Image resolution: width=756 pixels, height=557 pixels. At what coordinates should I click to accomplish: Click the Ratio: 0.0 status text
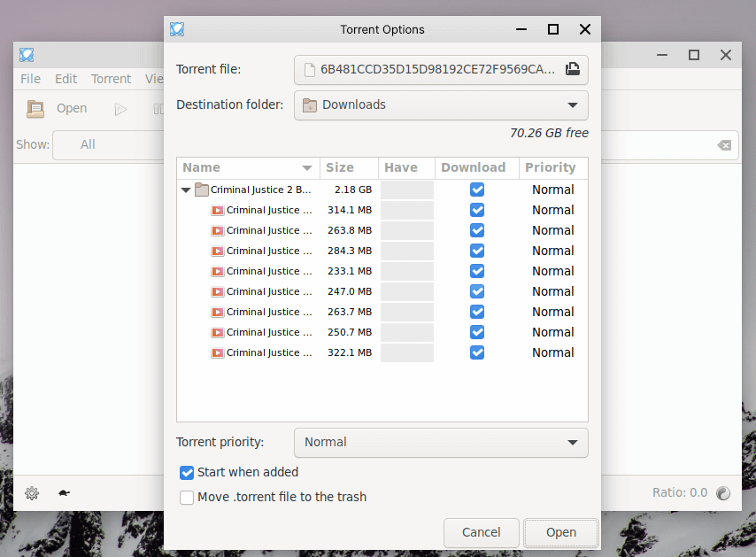pyautogui.click(x=680, y=493)
